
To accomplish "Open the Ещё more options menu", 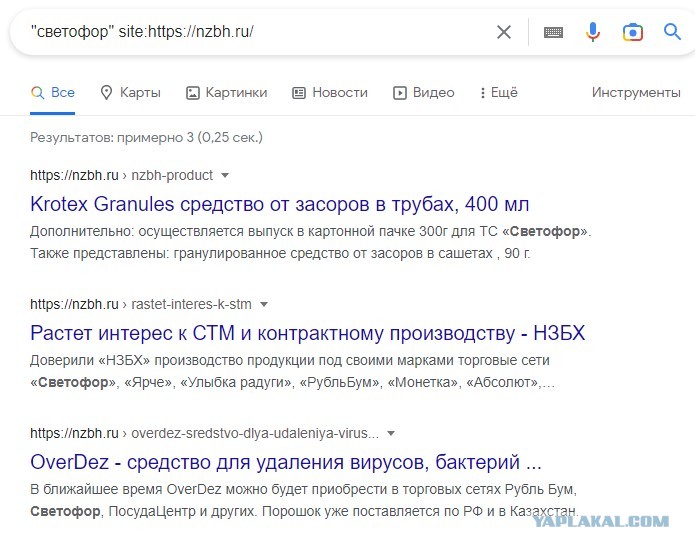I will (x=499, y=93).
